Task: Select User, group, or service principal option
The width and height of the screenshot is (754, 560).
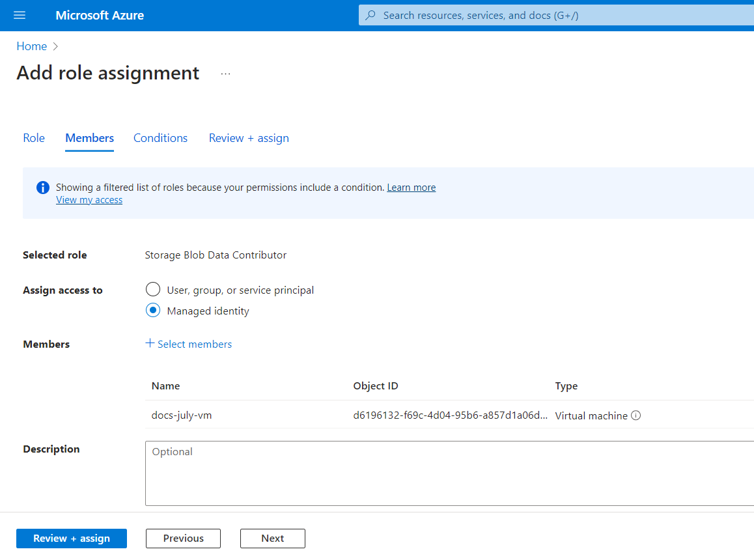Action: [153, 290]
